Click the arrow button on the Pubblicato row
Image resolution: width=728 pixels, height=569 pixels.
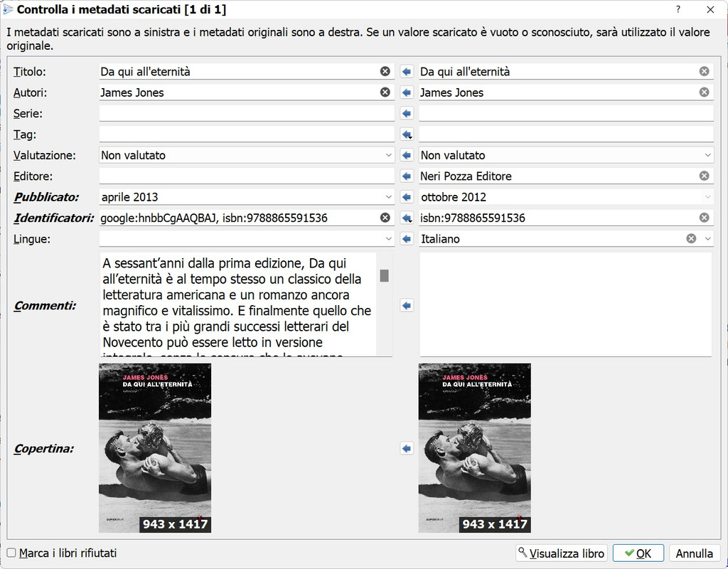coord(407,197)
